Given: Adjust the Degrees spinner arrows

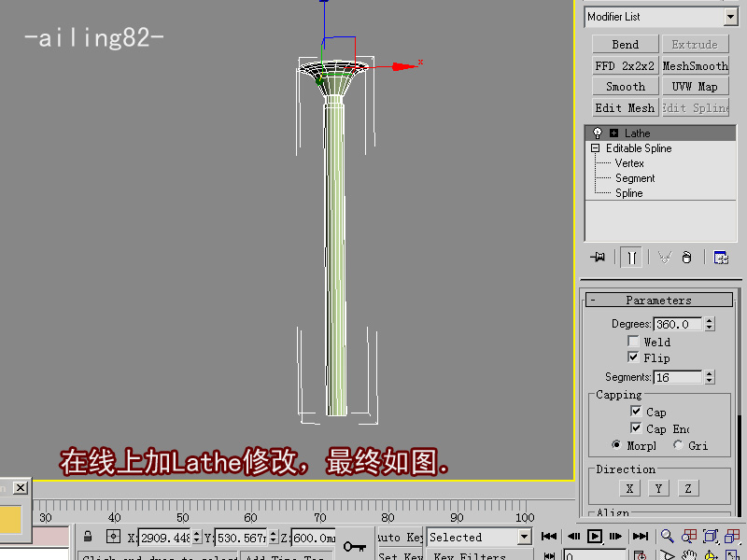Looking at the screenshot, I should pos(710,324).
